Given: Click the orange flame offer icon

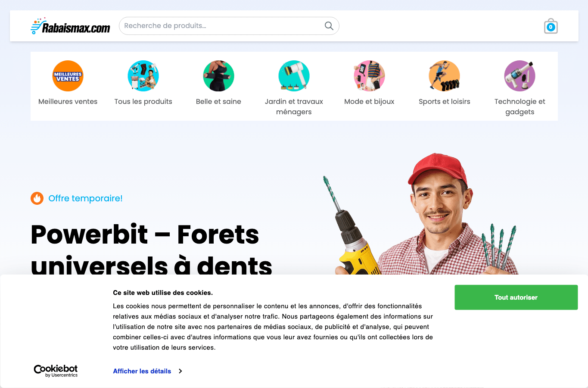Looking at the screenshot, I should pos(37,198).
